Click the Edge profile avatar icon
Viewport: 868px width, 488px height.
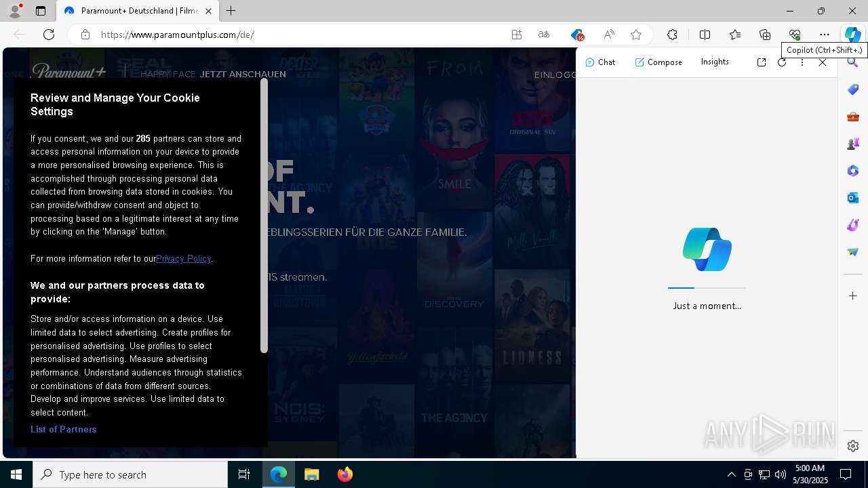tap(15, 11)
